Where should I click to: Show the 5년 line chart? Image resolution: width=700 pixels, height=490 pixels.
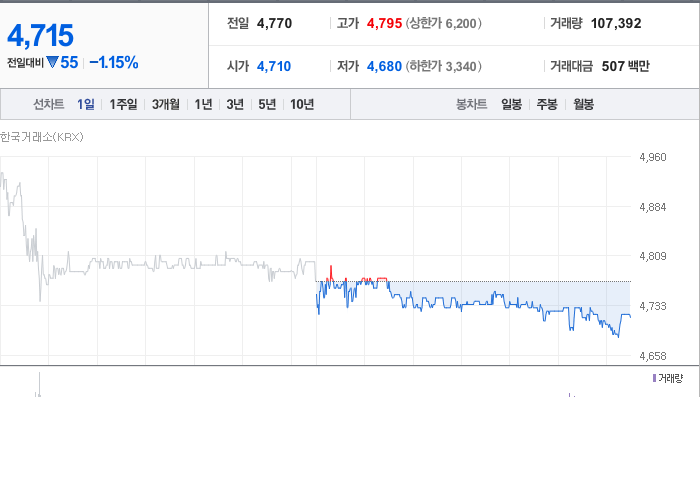pos(267,104)
